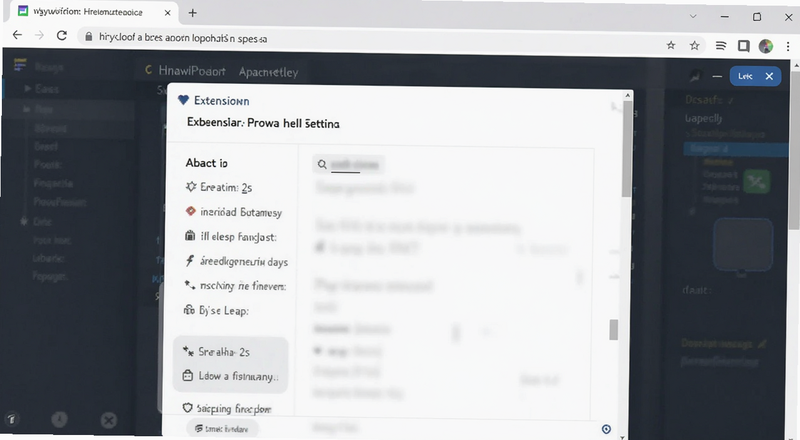Screen dimensions: 800x440
Task: Click the dialog's outer scrollbar thumb
Action: pos(627,148)
